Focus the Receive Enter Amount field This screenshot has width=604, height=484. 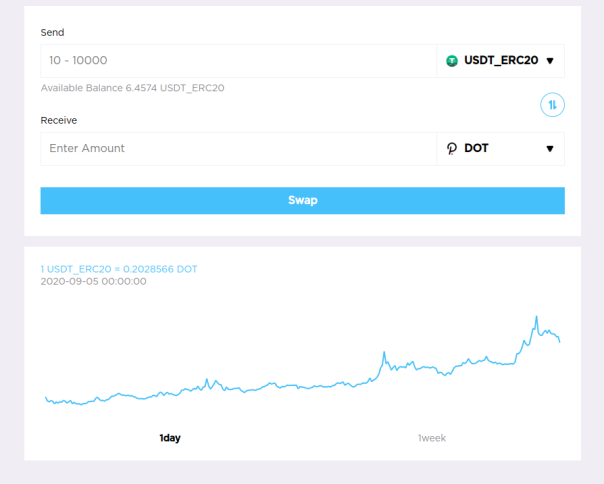[238, 149]
